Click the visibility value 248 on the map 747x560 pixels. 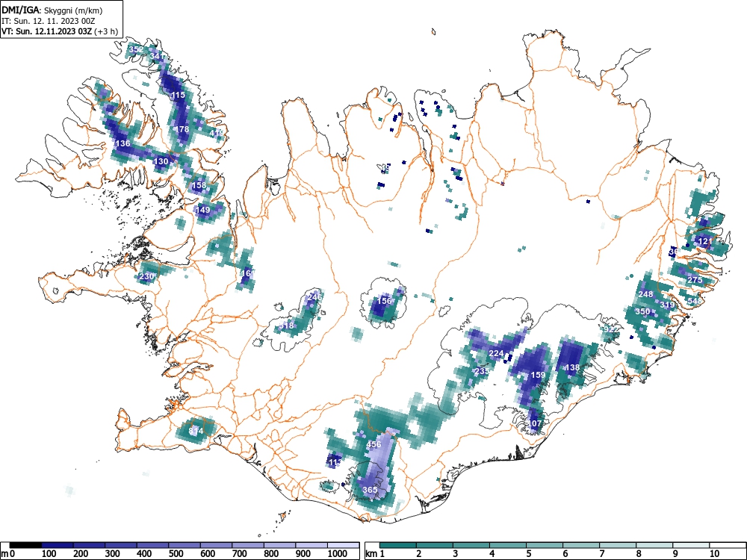[x=645, y=294]
